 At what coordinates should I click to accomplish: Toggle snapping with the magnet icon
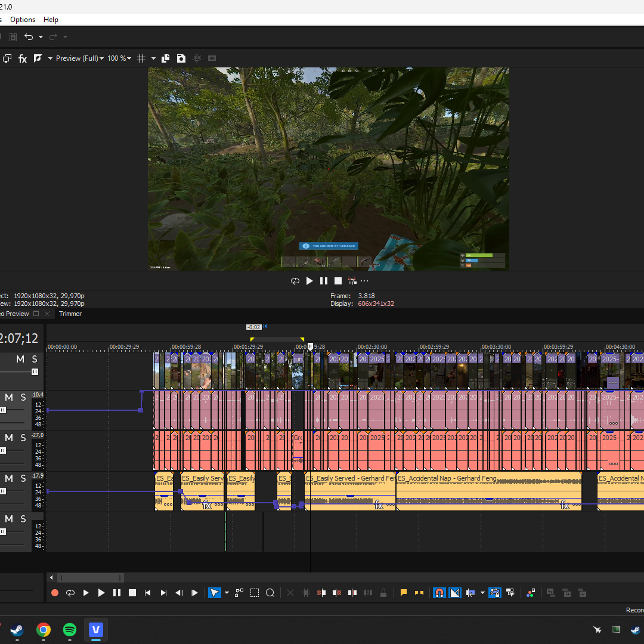tap(439, 593)
